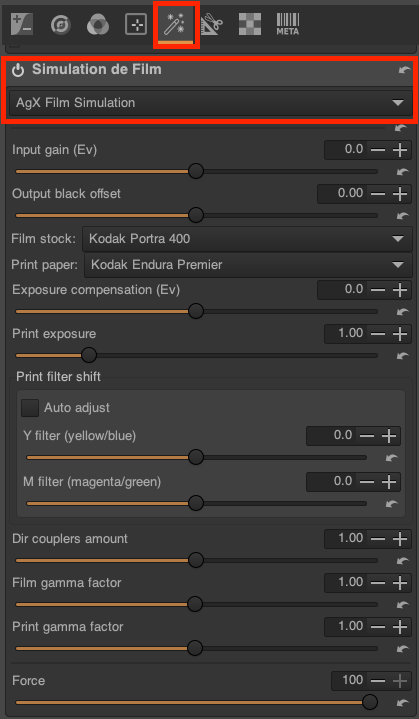Viewport: 419px width, 719px height.
Task: Increase Print exposure with plus button
Action: [400, 333]
